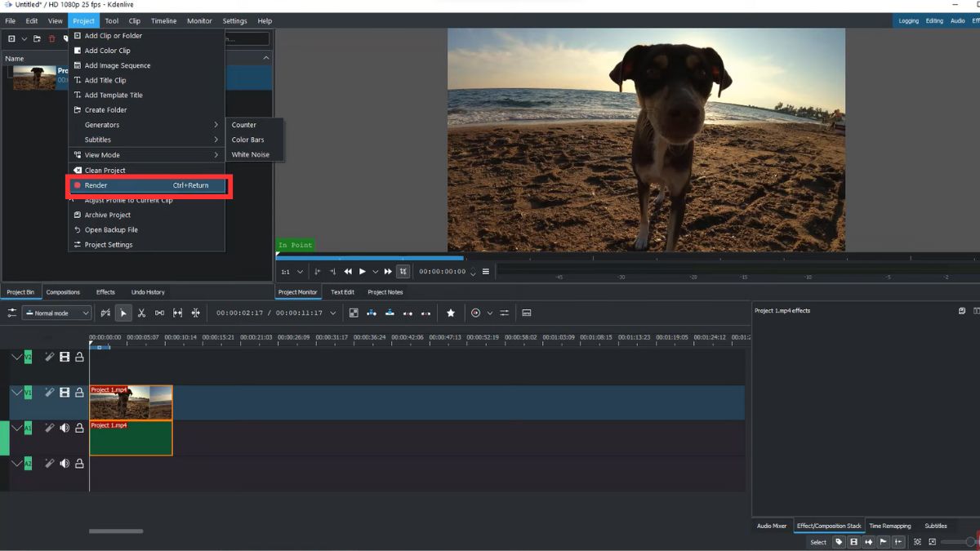
Task: Disable effects on track V1
Action: [49, 393]
